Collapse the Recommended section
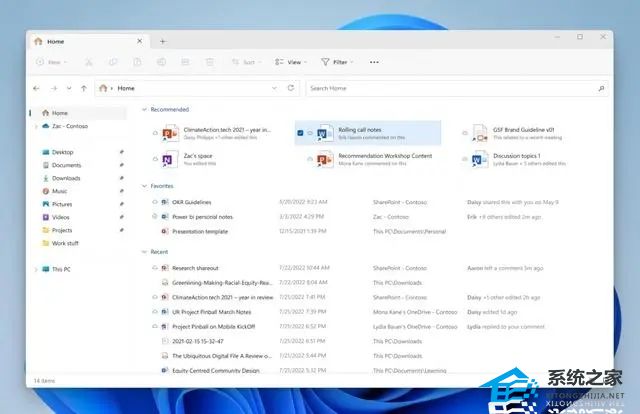This screenshot has width=640, height=414. tap(144, 110)
